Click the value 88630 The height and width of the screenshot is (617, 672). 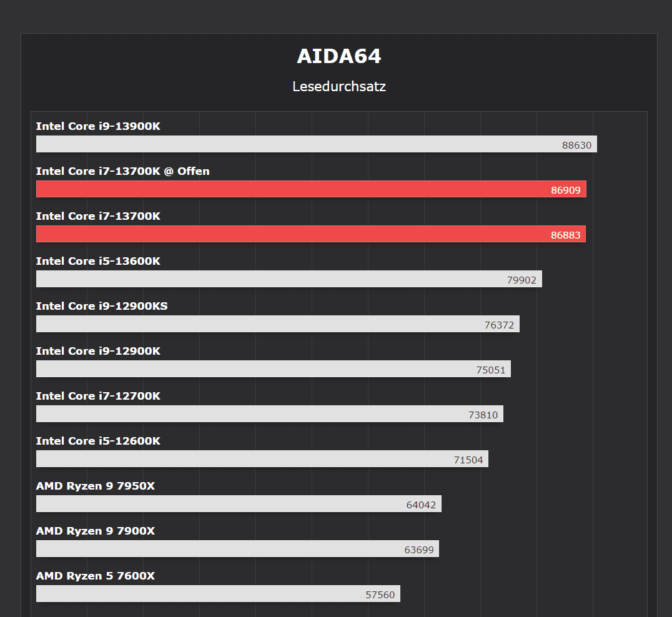coord(576,146)
